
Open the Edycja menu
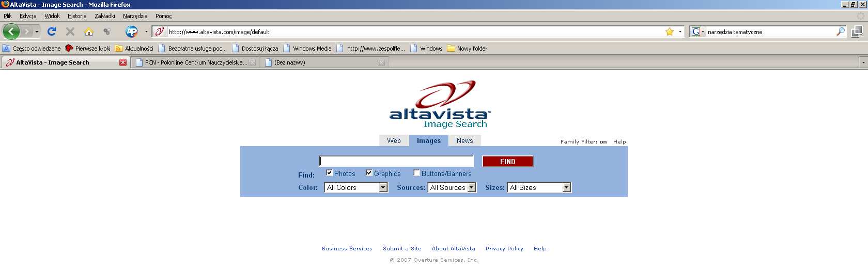28,16
